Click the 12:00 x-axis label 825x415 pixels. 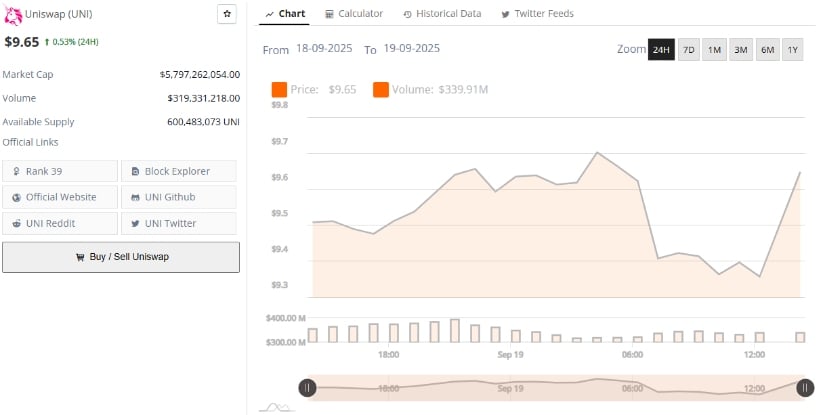click(754, 355)
